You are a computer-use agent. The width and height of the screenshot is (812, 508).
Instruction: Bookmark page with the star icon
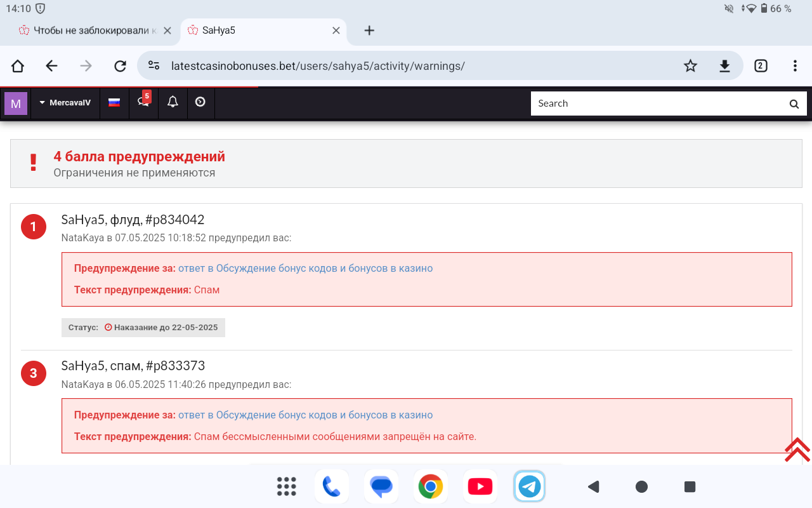coord(690,66)
